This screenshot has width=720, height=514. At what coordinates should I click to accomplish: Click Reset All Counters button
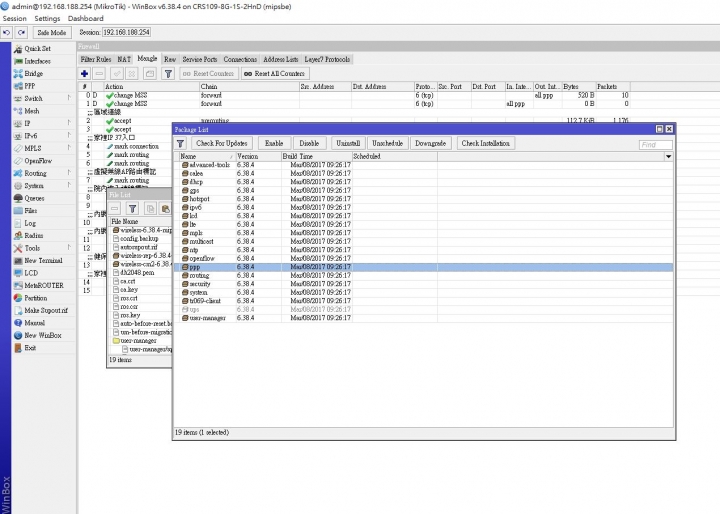point(275,73)
